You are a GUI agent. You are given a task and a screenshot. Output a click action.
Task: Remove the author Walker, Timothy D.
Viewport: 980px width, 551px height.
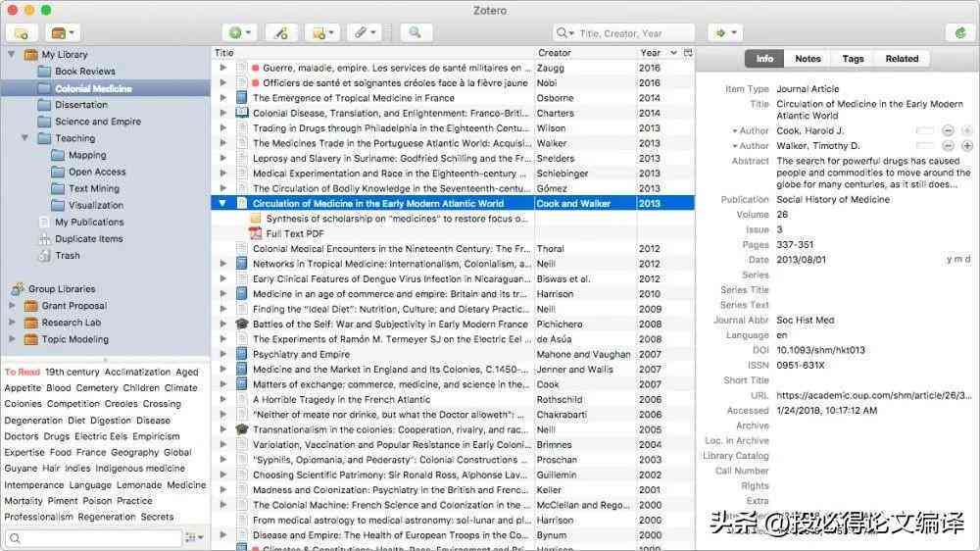(948, 146)
